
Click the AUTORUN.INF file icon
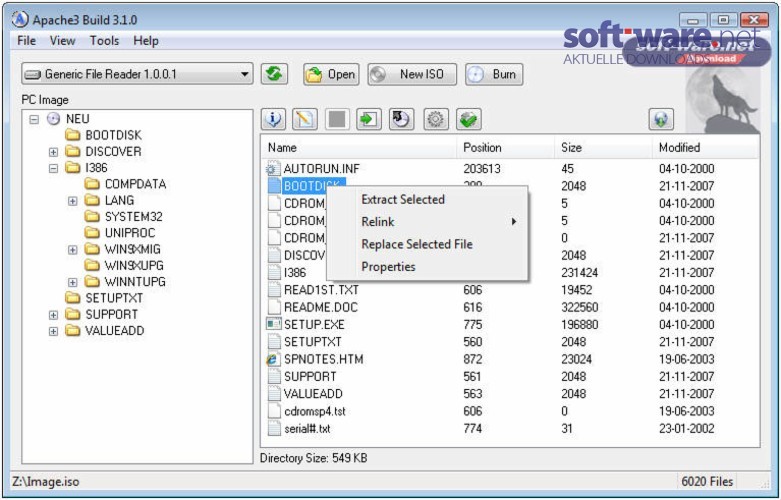273,169
